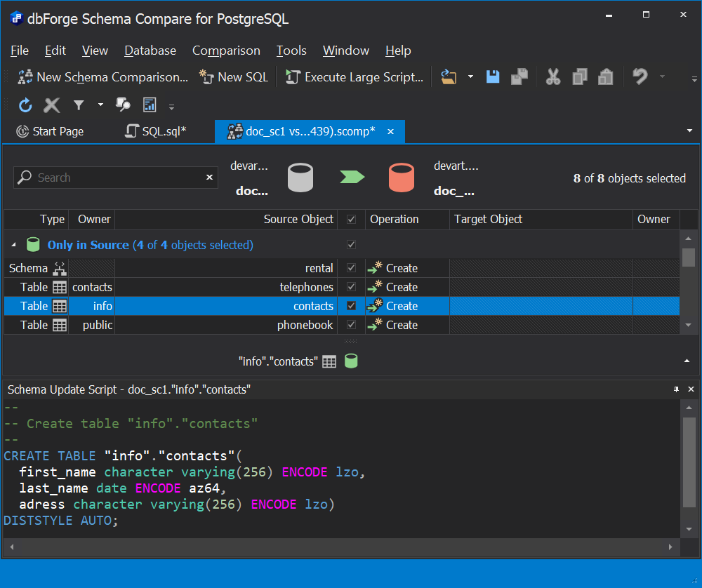Image resolution: width=702 pixels, height=588 pixels.
Task: Open the File menu
Action: [x=20, y=51]
